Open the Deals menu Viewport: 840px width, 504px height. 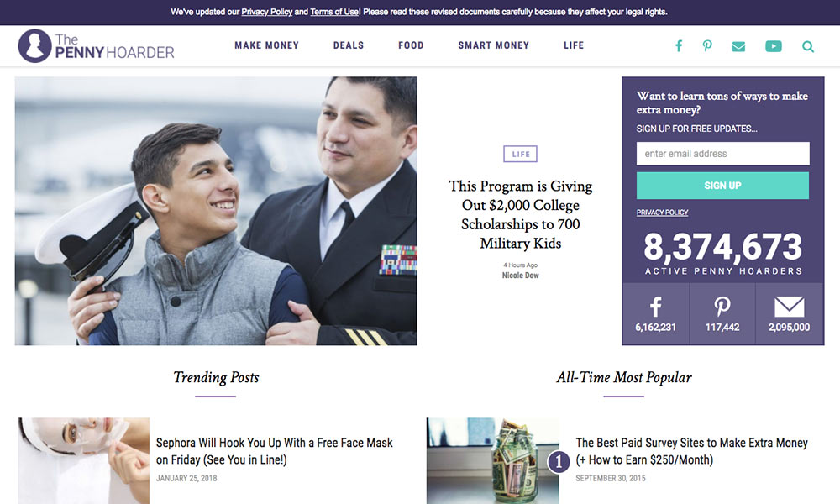(x=349, y=45)
